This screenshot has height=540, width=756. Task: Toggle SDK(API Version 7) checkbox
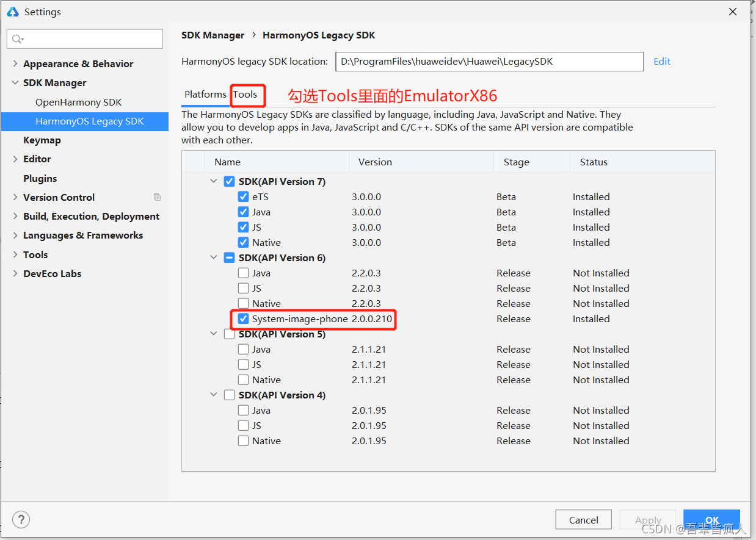[229, 181]
